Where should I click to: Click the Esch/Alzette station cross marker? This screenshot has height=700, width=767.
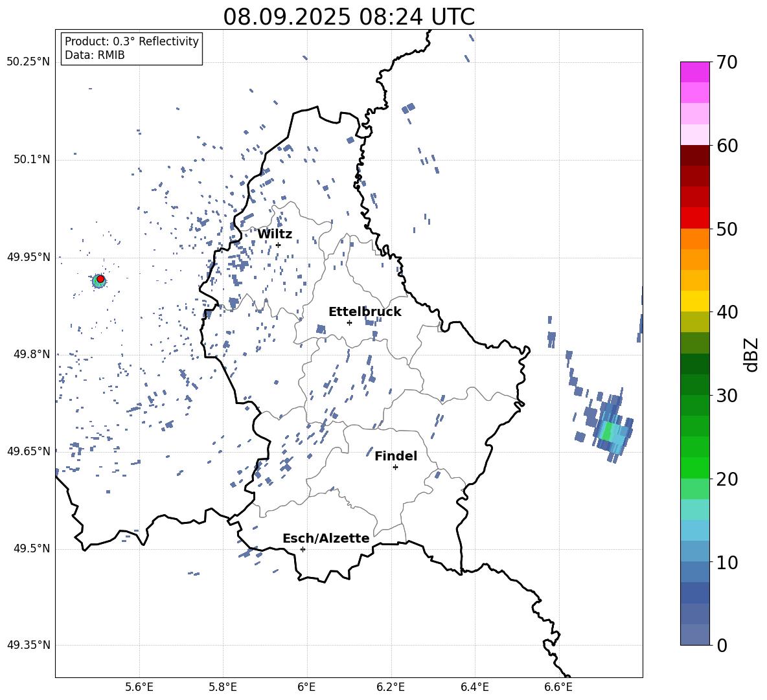(303, 549)
